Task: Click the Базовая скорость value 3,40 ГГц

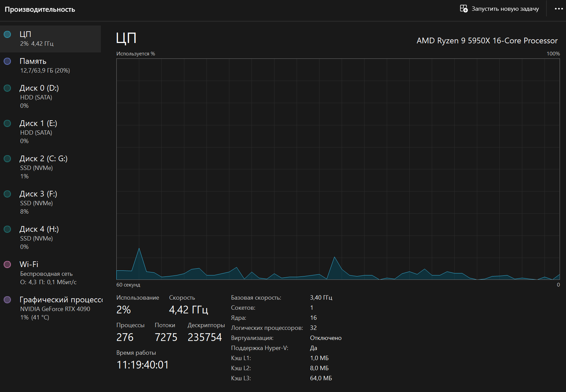Action: (x=321, y=298)
